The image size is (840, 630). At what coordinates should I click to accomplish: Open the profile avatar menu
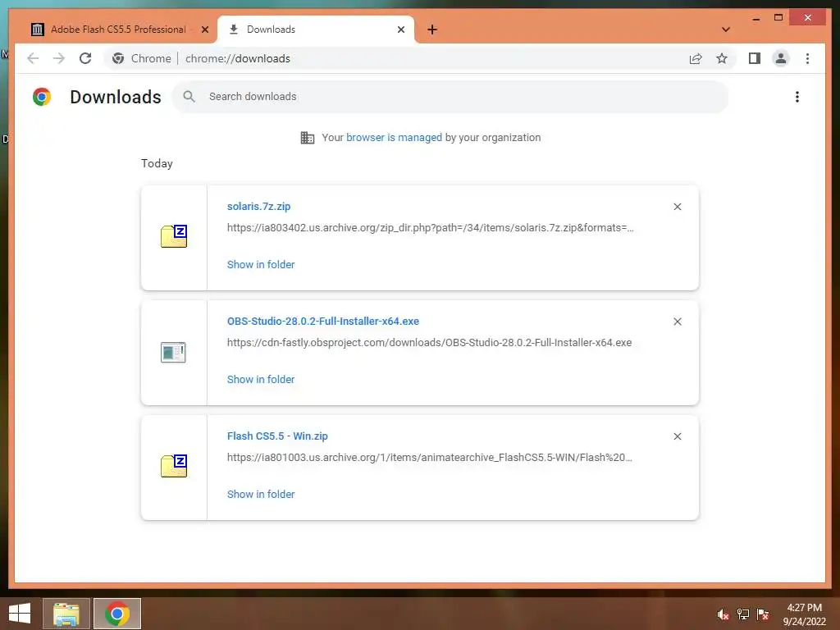pos(781,58)
